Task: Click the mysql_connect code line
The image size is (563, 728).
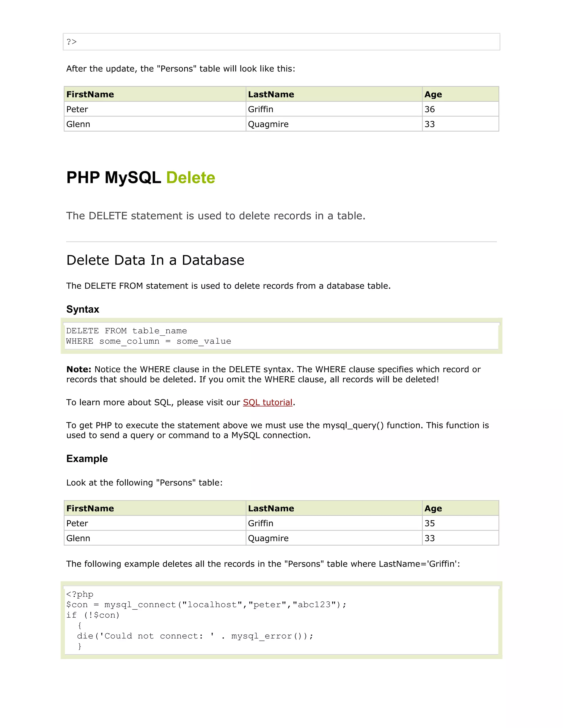Action: [x=206, y=604]
